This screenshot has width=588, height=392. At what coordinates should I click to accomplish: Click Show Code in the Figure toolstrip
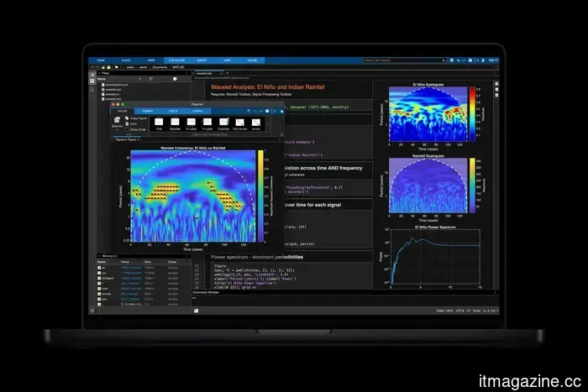tap(135, 129)
